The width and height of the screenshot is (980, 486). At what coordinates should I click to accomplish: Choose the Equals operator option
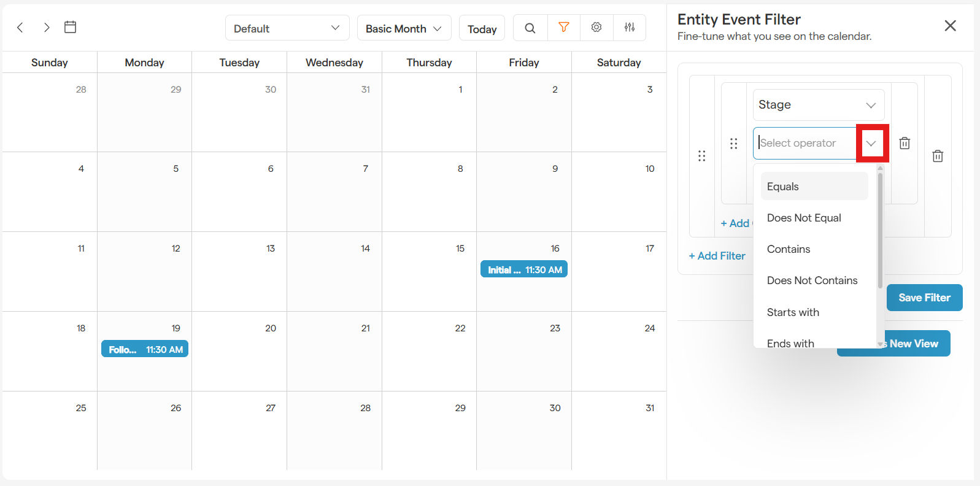(814, 187)
